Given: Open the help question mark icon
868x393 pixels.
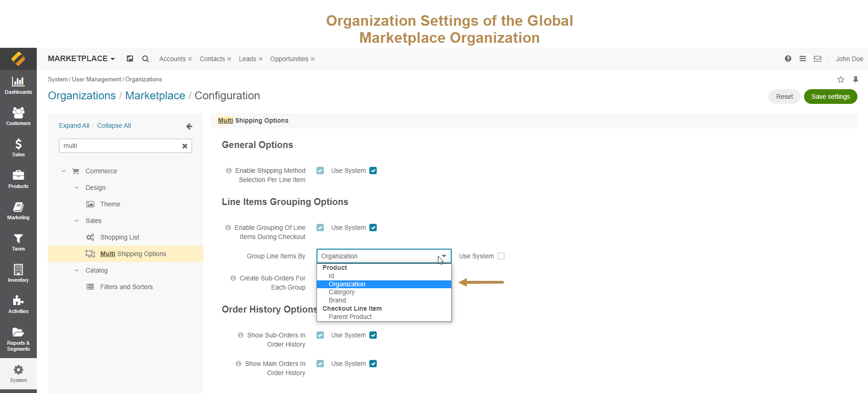Looking at the screenshot, I should [x=788, y=59].
